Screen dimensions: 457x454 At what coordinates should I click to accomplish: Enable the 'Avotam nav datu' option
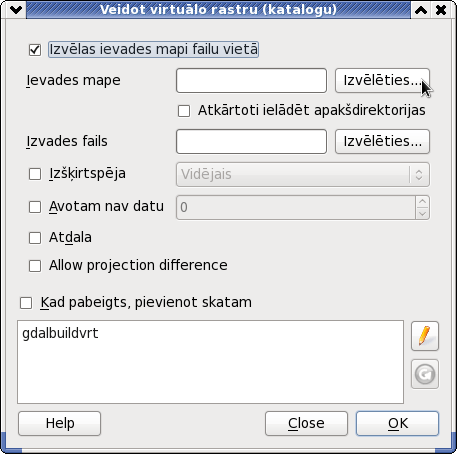point(35,207)
